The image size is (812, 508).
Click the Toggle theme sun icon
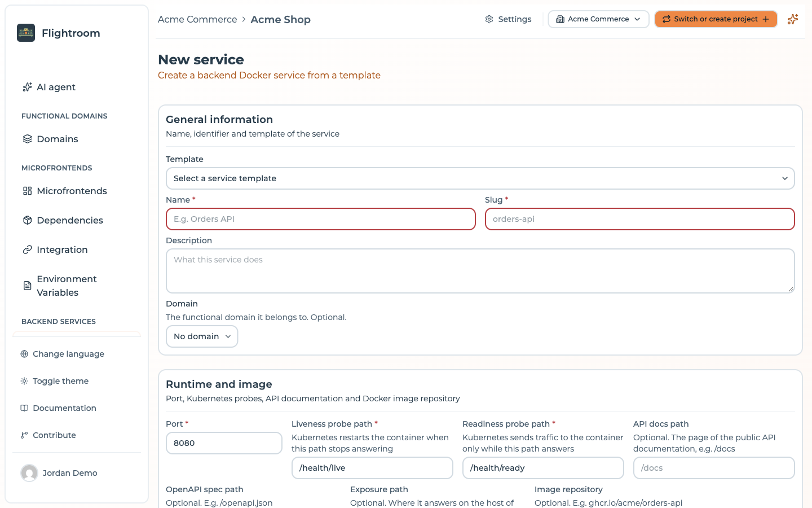(x=24, y=381)
